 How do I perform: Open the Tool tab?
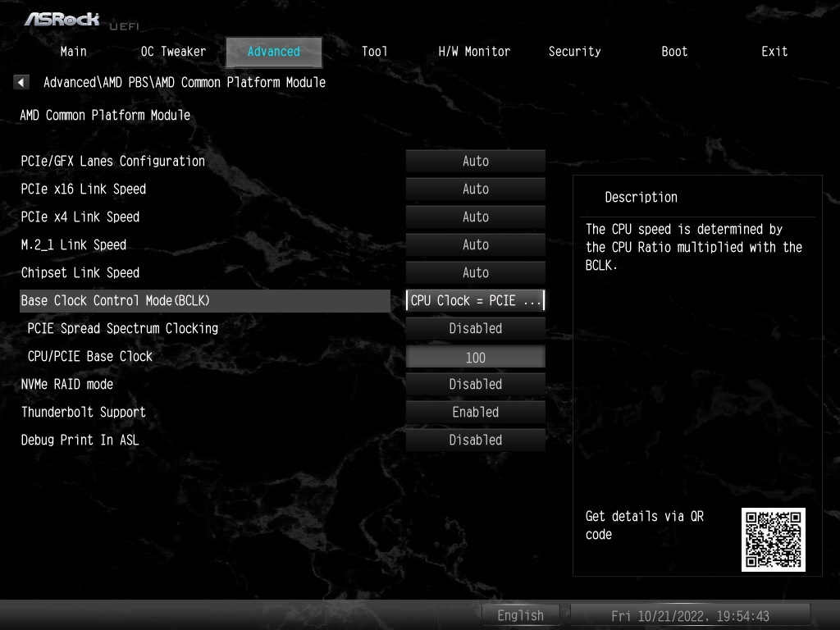374,52
